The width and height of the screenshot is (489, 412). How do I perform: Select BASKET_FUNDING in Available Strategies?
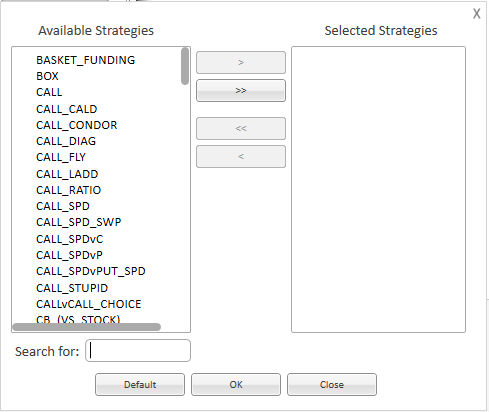tap(85, 60)
